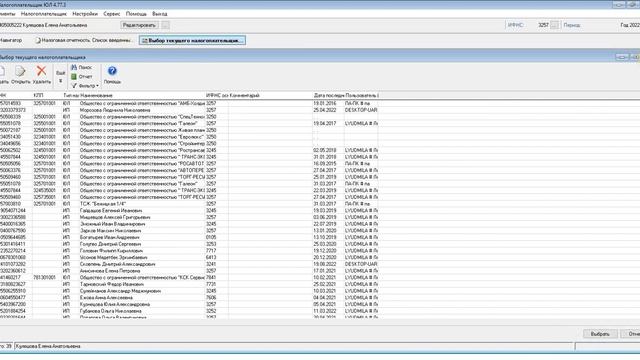Expand the Фильтр dropdown arrow
Image resolution: width=640 pixels, height=360 pixels.
click(98, 86)
